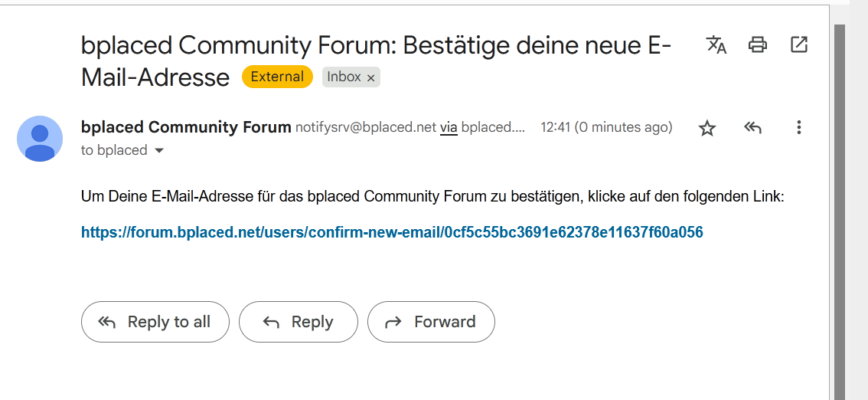Click the "Reply" button below the message
Image resolution: width=868 pixels, height=400 pixels.
point(299,322)
